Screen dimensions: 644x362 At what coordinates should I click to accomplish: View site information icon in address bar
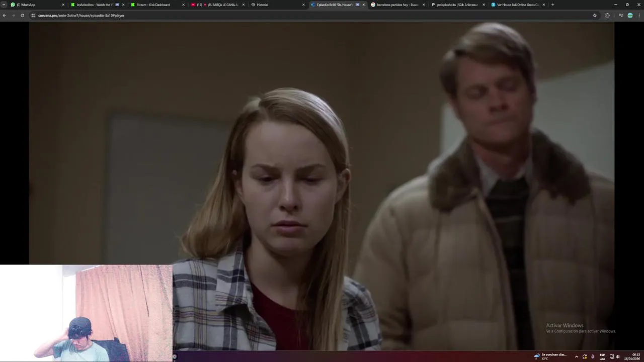coord(33,16)
